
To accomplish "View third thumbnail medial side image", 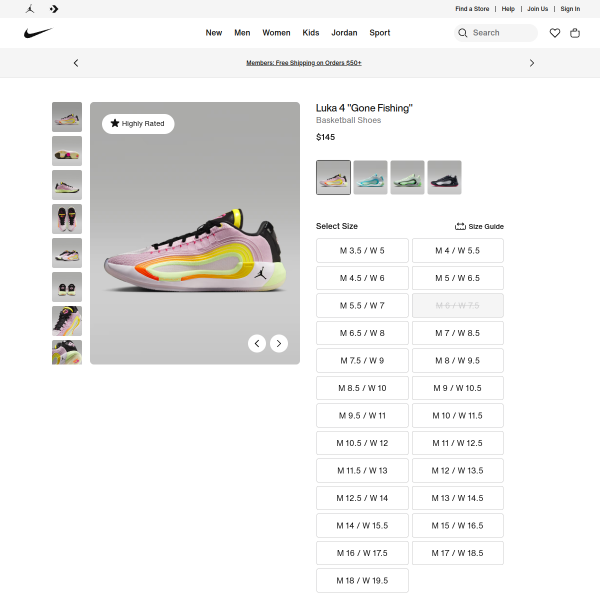I will click(67, 185).
